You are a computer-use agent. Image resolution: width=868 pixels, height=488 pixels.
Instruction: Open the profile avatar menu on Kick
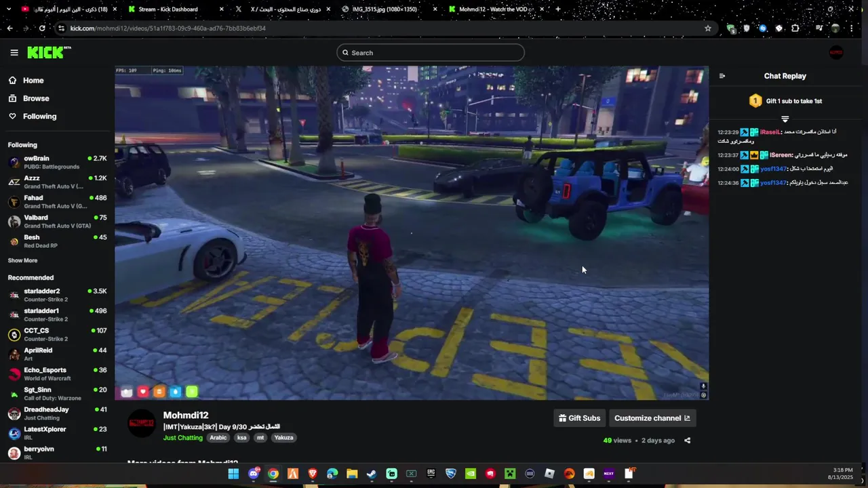836,52
